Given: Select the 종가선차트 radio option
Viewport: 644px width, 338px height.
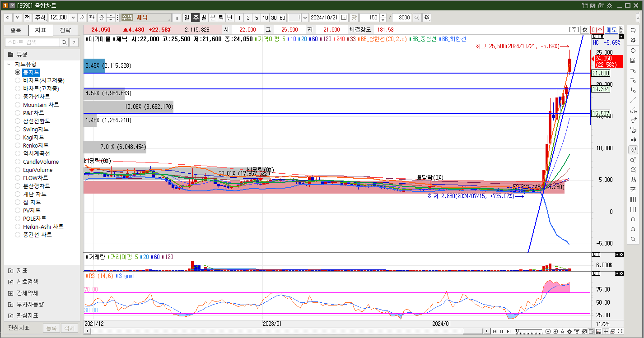Looking at the screenshot, I should tap(18, 97).
